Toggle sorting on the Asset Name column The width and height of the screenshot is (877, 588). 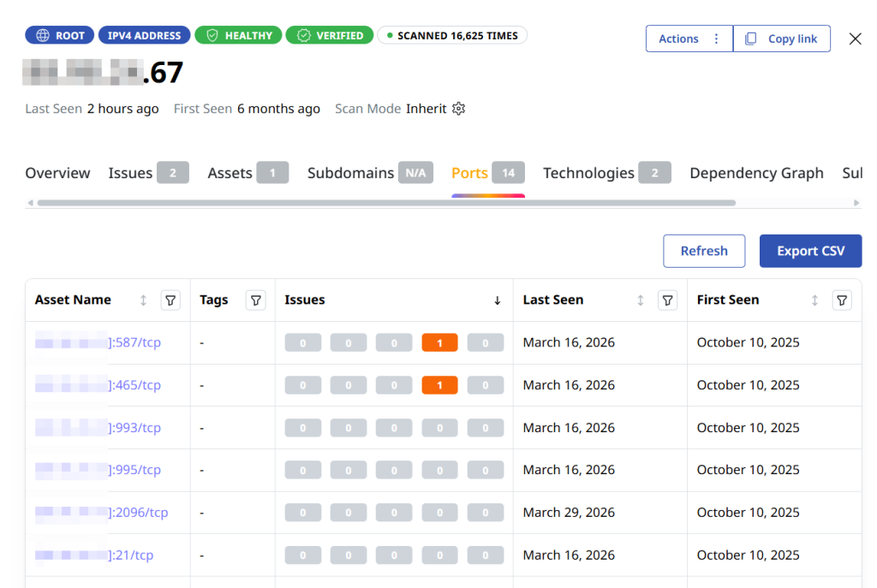point(143,300)
